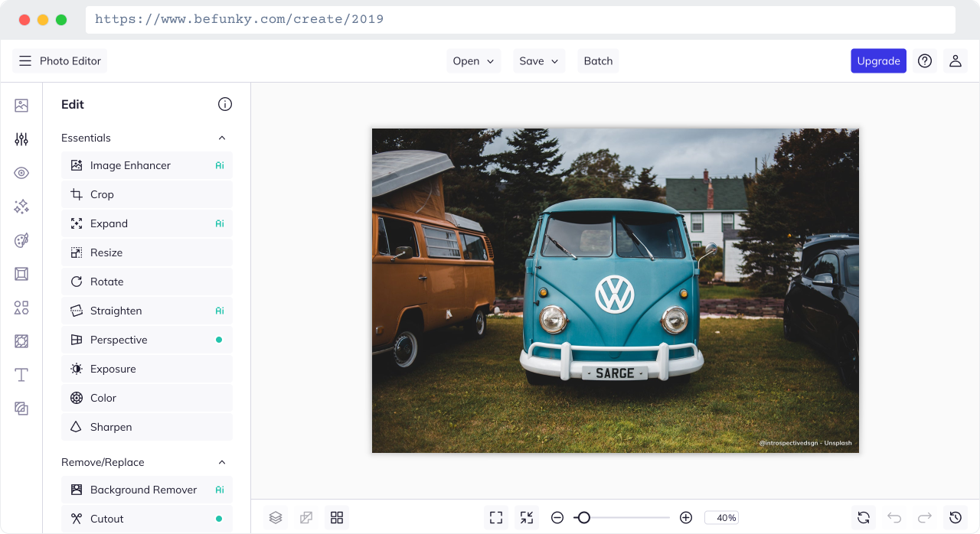The image size is (980, 534).
Task: Open the Textures sidebar icon
Action: point(21,409)
